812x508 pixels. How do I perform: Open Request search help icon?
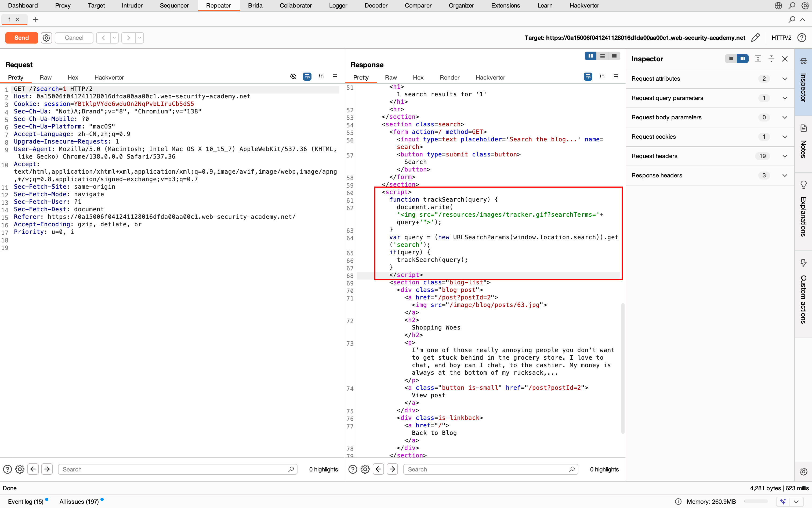[x=7, y=469]
